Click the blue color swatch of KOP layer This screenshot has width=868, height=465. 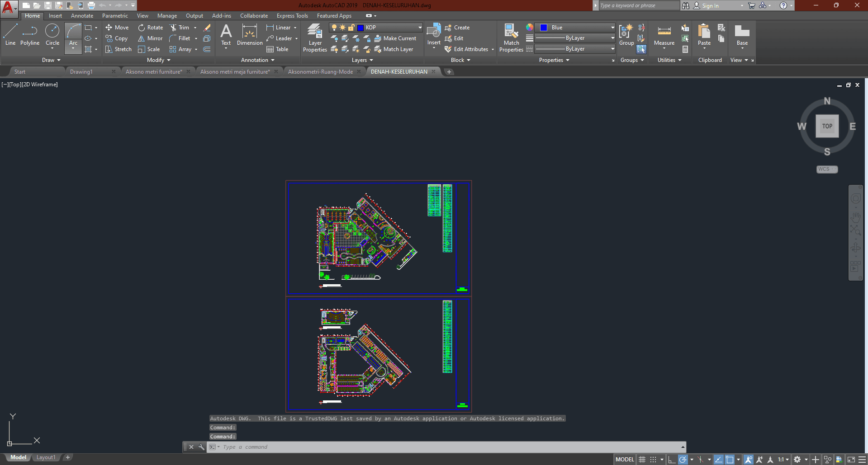360,28
